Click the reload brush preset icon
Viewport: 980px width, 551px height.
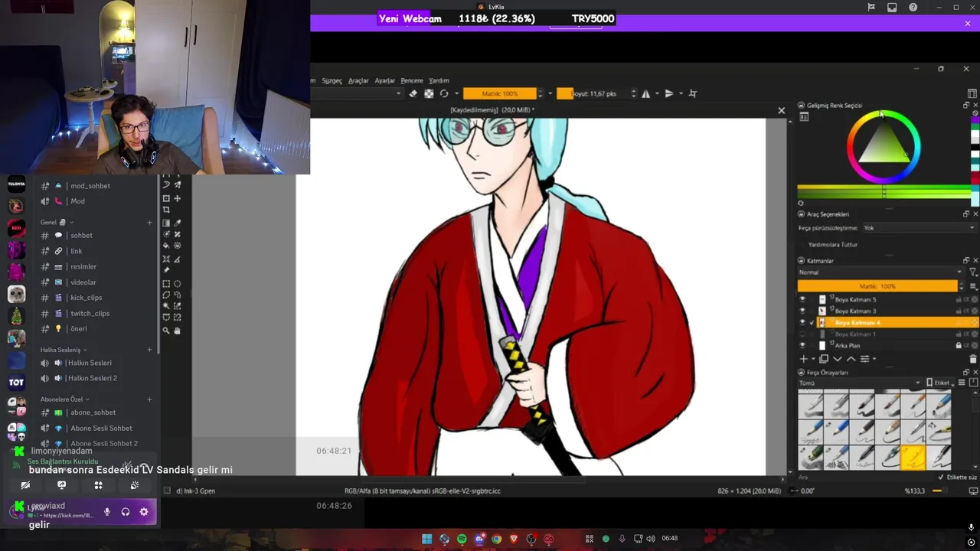tap(444, 93)
